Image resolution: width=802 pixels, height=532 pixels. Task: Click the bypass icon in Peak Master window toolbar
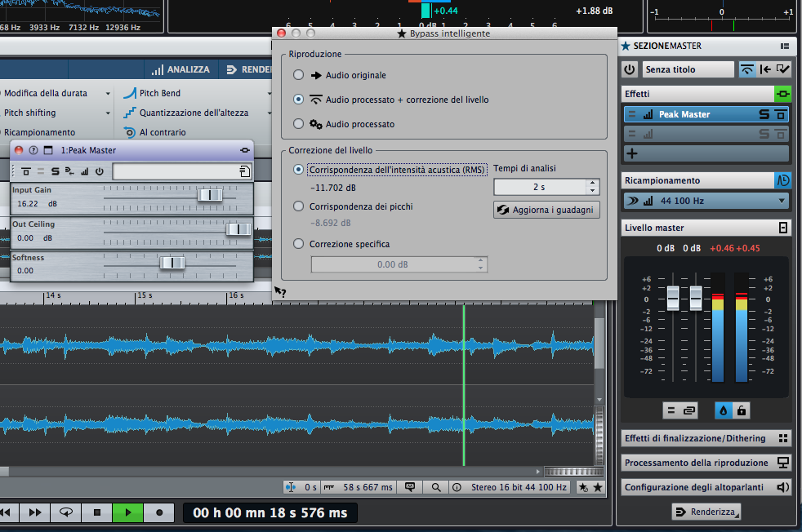(26, 171)
